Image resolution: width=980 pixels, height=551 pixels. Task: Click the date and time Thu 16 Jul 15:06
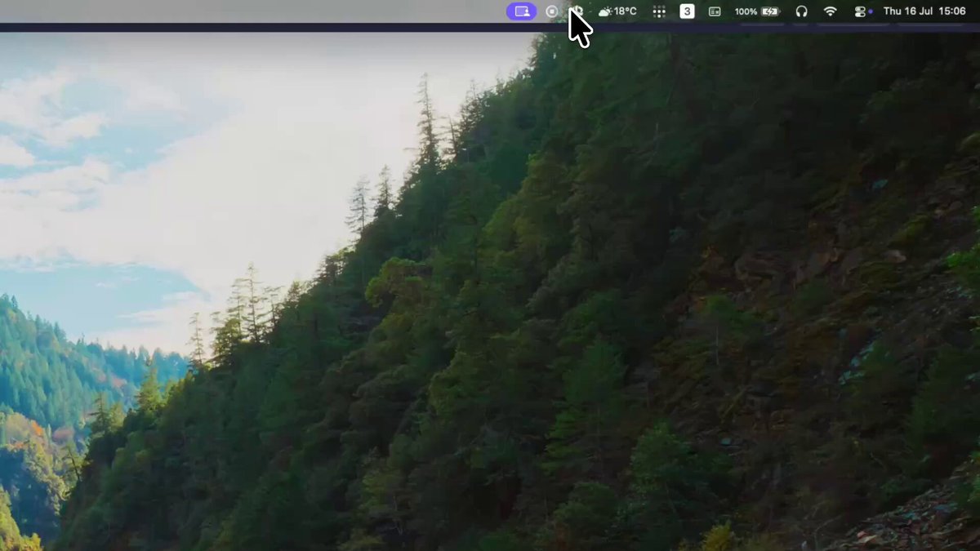(924, 11)
